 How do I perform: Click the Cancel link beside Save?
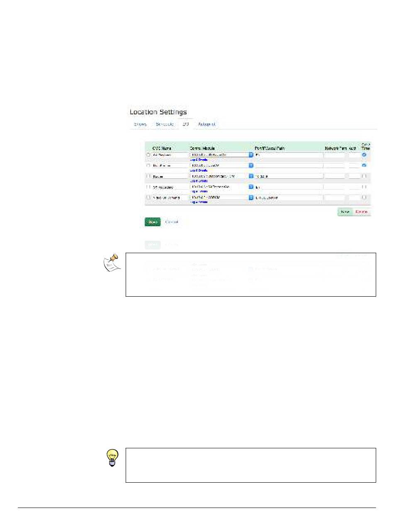coord(172,222)
